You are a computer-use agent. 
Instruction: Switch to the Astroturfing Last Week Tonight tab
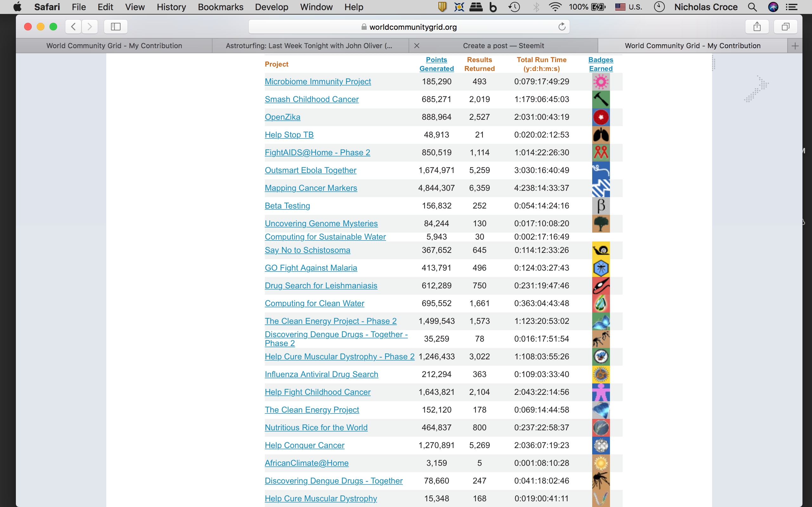tap(309, 46)
